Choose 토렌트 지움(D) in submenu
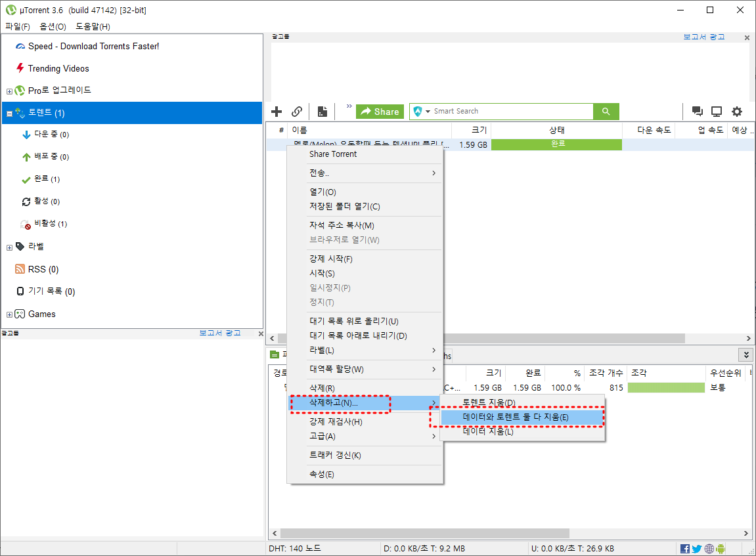756x556 pixels. 523,403
